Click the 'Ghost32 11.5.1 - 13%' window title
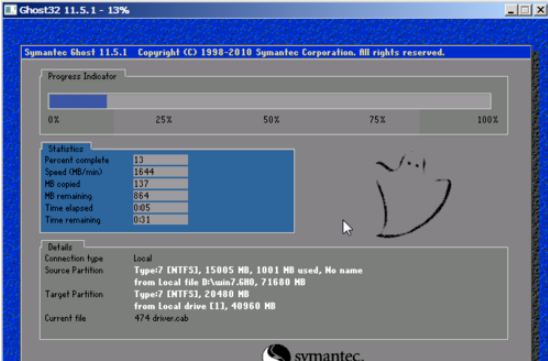 74,10
